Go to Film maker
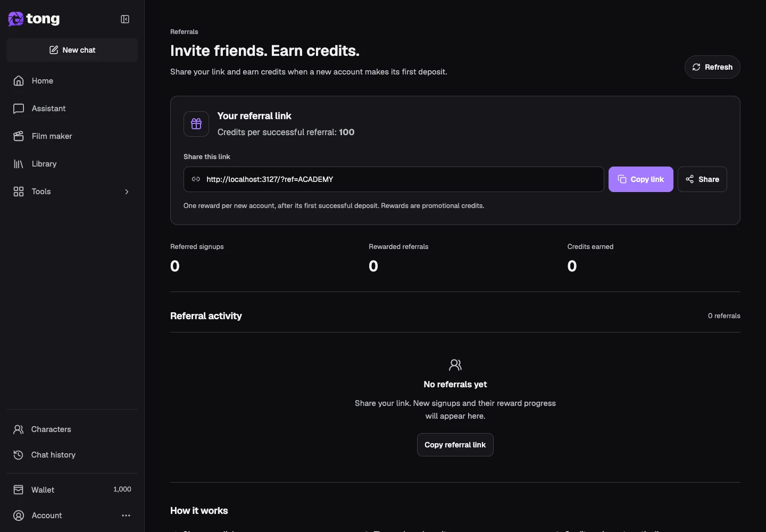The image size is (766, 532). click(x=72, y=136)
